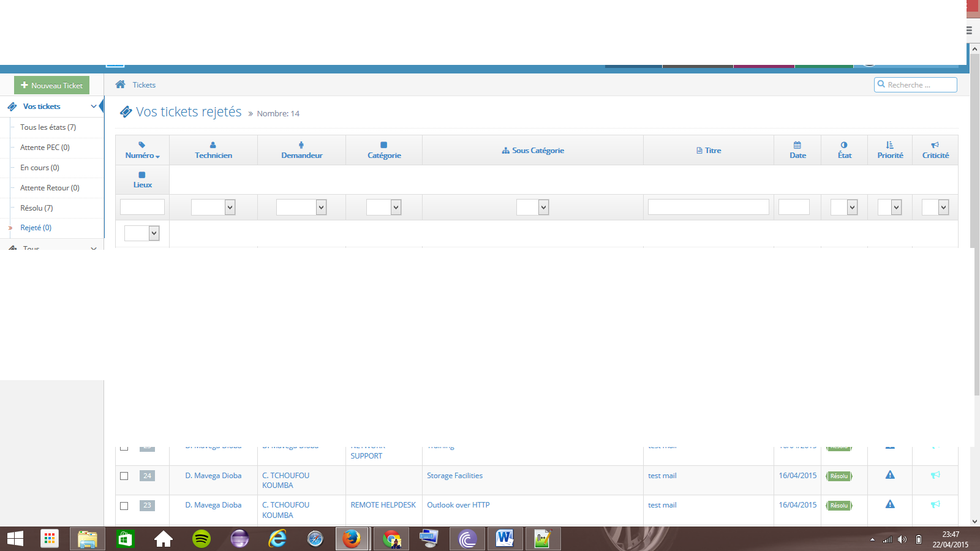
Task: Open Google Chrome from the taskbar
Action: (x=391, y=539)
